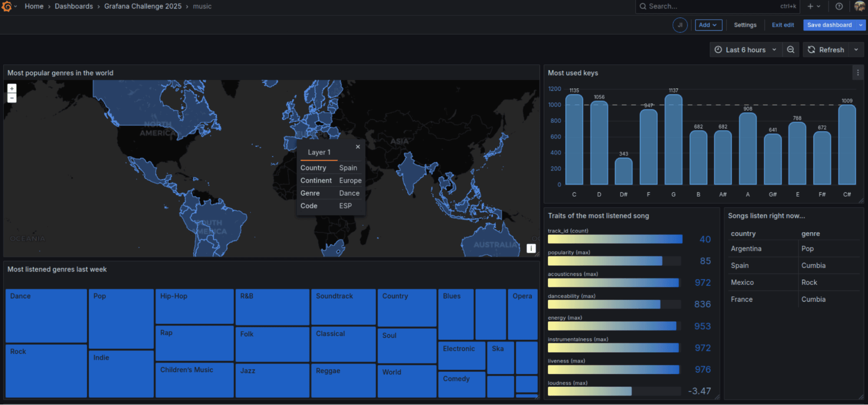Click the JI circle button near Add
868x405 pixels.
pyautogui.click(x=680, y=25)
